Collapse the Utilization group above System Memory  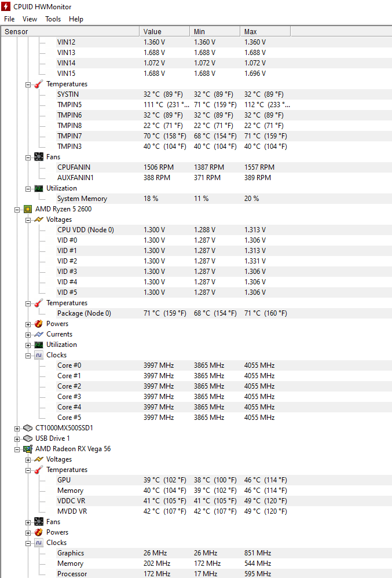point(28,189)
